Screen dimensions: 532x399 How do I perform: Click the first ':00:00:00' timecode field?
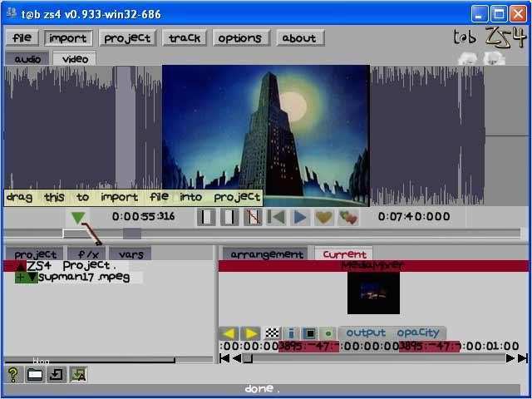pos(249,347)
